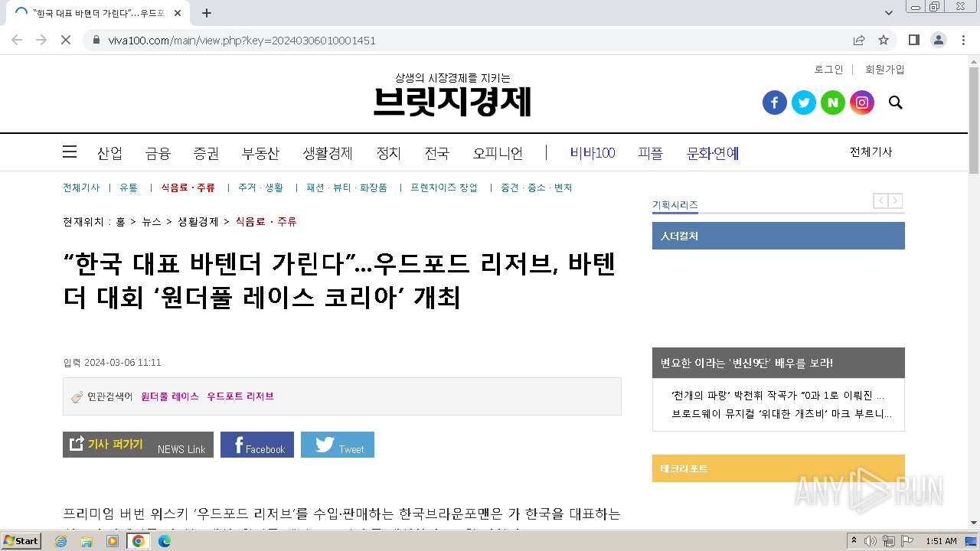Click the 기사 퍼가기 NEWS Link button
Screen dimensions: 980x551
139,445
